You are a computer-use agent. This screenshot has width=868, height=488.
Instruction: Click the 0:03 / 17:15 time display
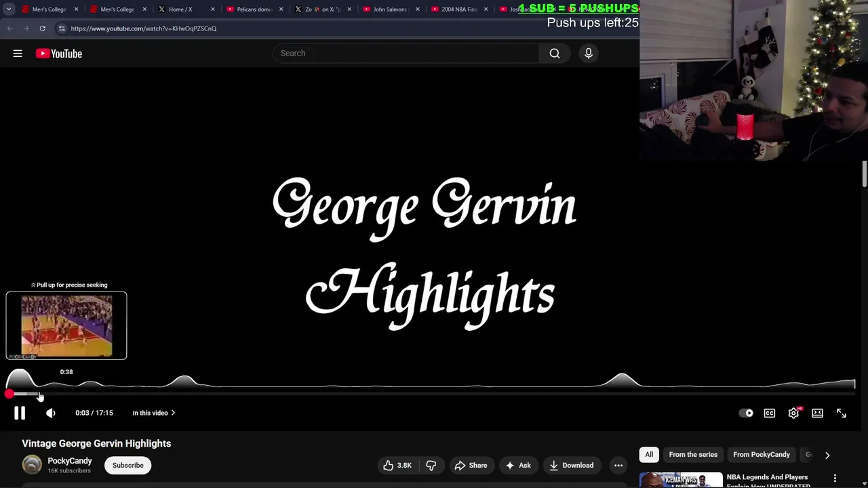pyautogui.click(x=94, y=413)
